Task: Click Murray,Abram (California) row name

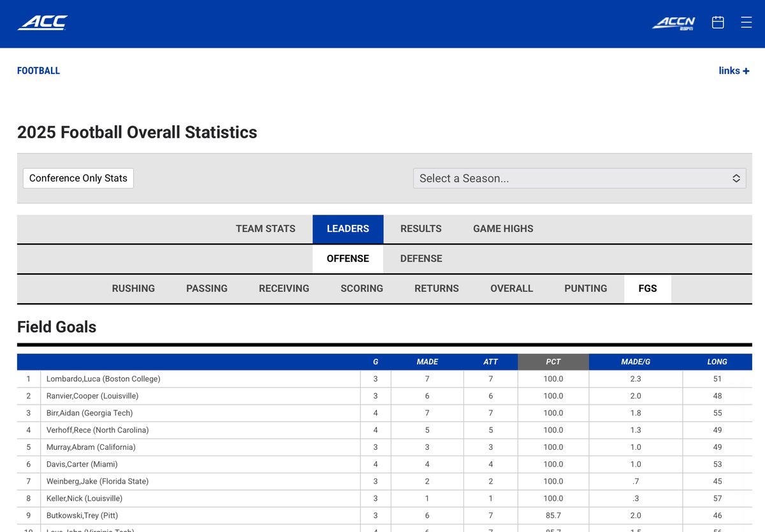Action: (91, 447)
